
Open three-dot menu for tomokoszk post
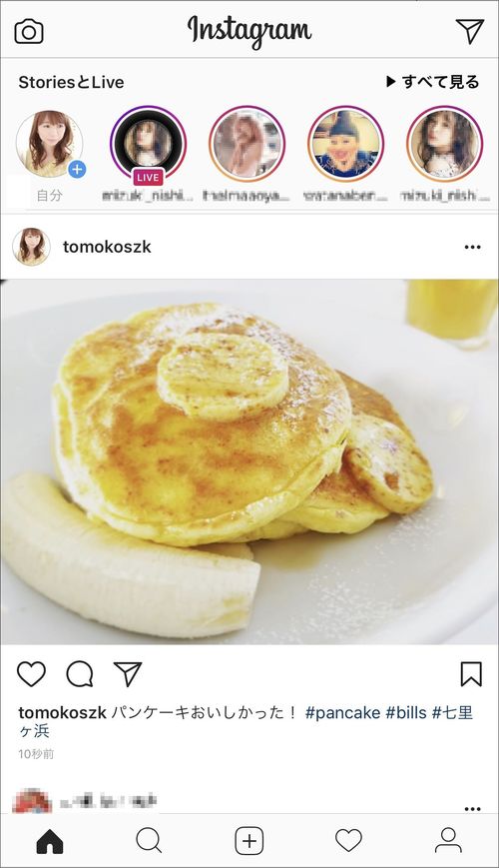pyautogui.click(x=472, y=247)
